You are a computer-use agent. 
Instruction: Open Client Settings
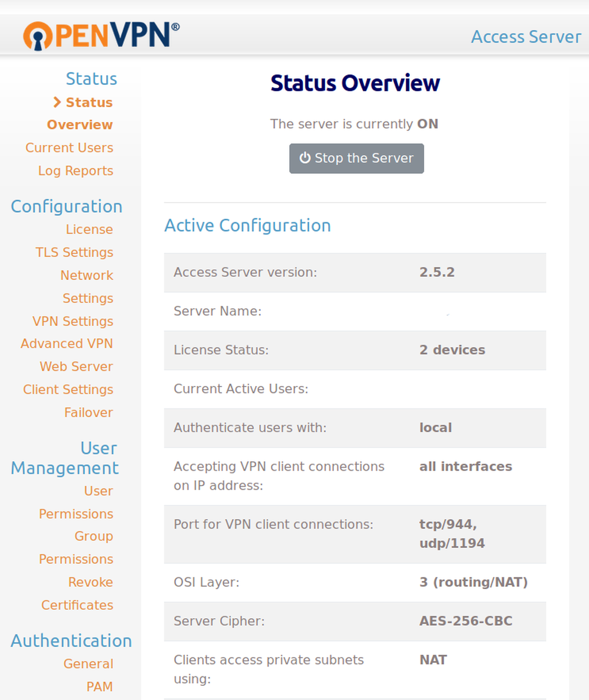pyautogui.click(x=68, y=389)
